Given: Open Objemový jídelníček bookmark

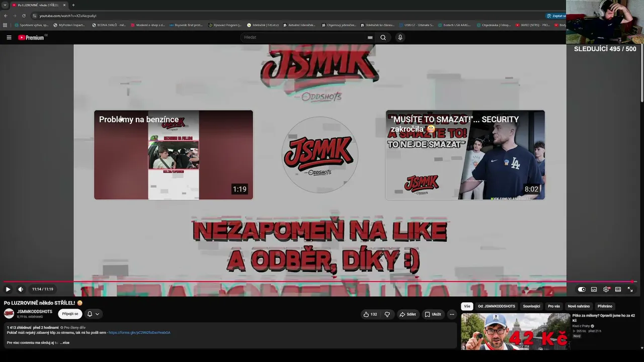Looking at the screenshot, I should click(x=339, y=25).
